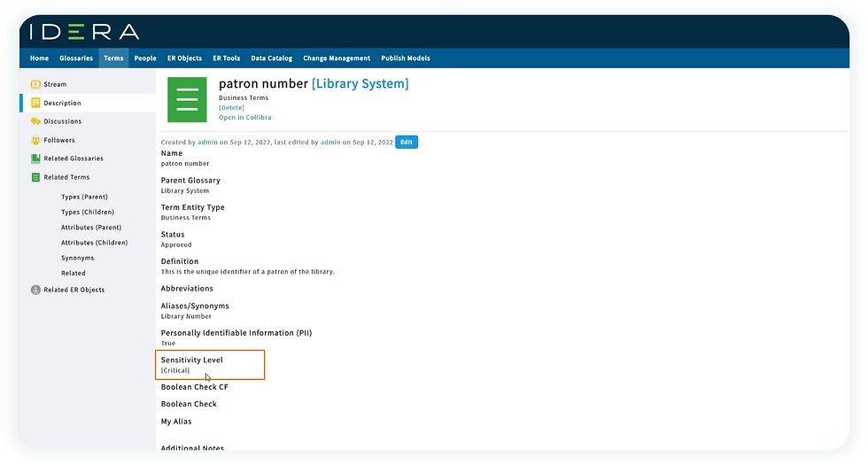Click the Boolean Check CF label
The height and width of the screenshot is (465, 868).
[x=194, y=387]
